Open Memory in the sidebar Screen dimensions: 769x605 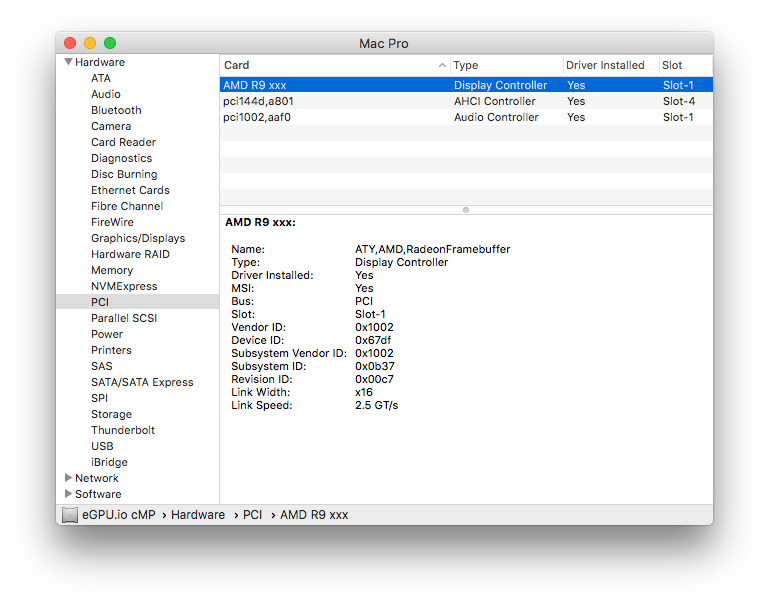112,270
